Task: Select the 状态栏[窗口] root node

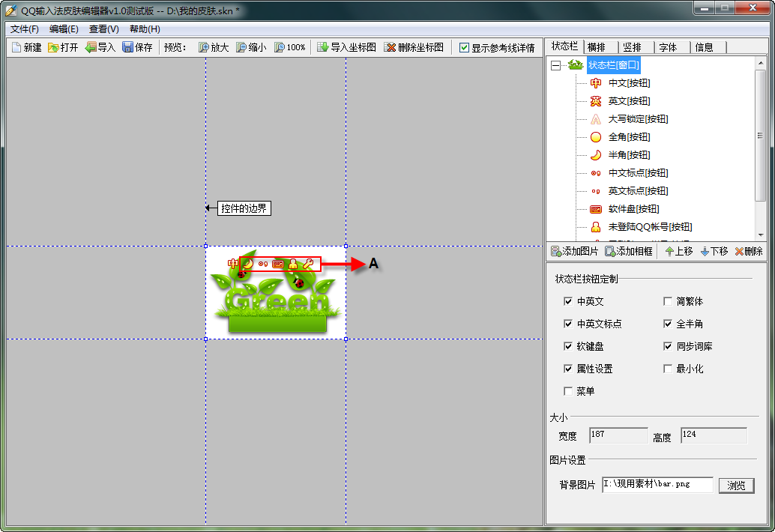Action: point(613,65)
